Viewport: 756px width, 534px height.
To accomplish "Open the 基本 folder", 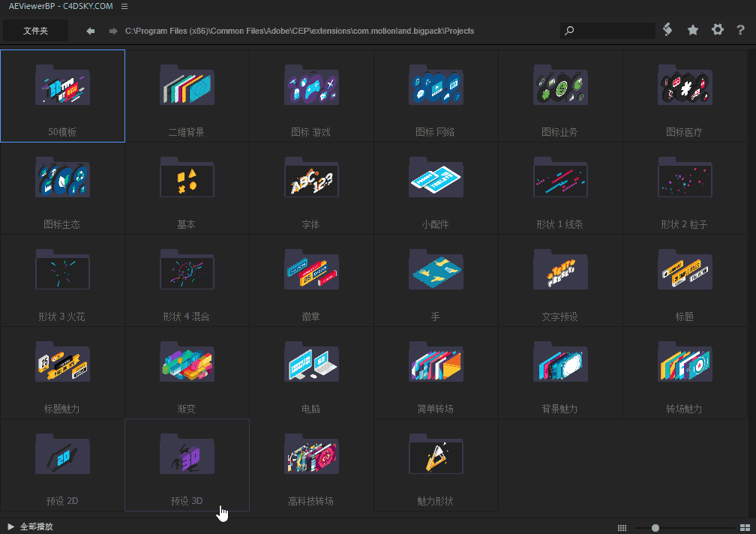I will tap(187, 188).
